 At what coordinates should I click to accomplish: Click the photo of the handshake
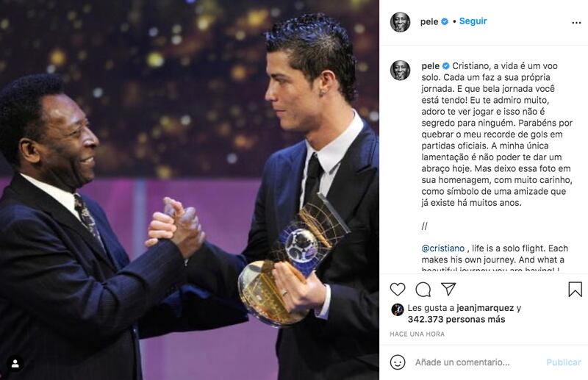[x=190, y=190]
